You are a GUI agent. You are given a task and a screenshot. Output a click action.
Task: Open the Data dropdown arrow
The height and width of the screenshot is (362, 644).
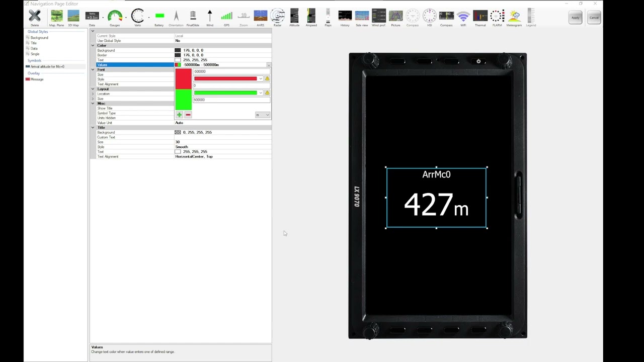[x=103, y=18]
